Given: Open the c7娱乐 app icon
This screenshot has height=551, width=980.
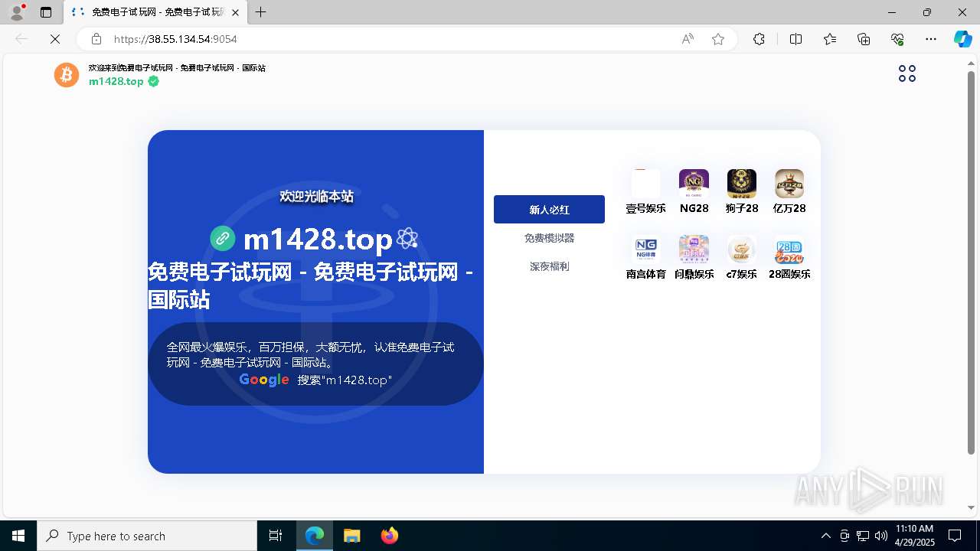Looking at the screenshot, I should (742, 249).
